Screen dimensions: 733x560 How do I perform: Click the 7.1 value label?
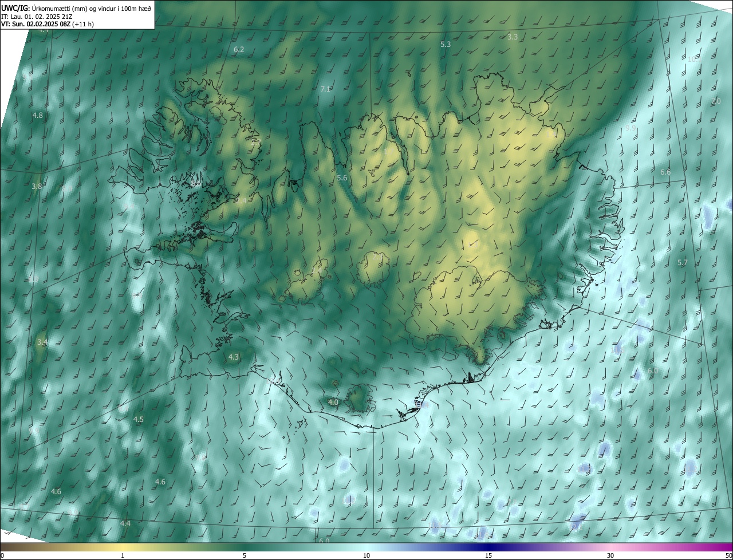pyautogui.click(x=325, y=89)
